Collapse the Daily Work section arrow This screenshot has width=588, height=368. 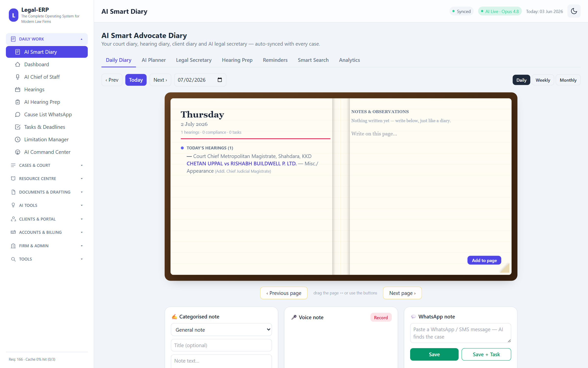[x=82, y=39]
